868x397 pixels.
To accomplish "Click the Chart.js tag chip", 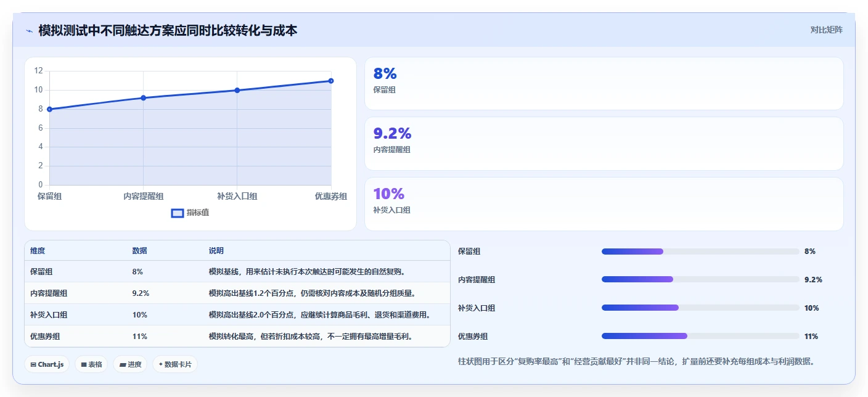I will pos(47,364).
